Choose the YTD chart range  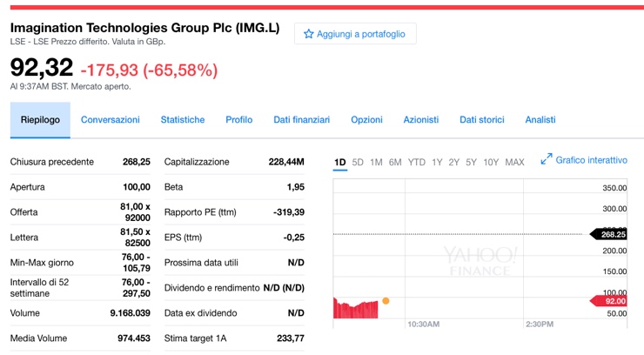click(417, 163)
